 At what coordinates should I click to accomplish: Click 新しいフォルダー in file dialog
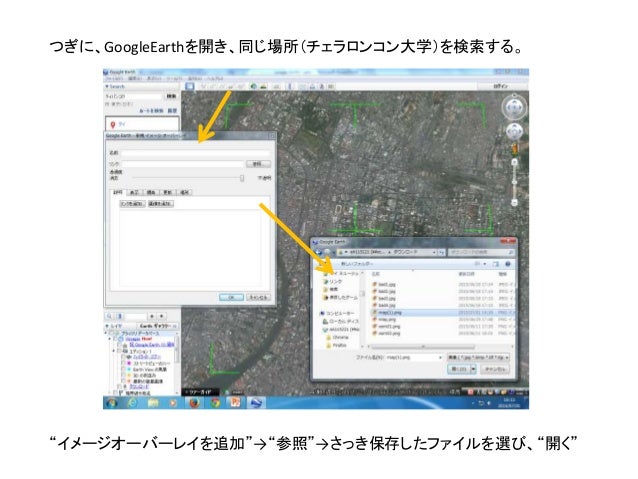[x=357, y=264]
